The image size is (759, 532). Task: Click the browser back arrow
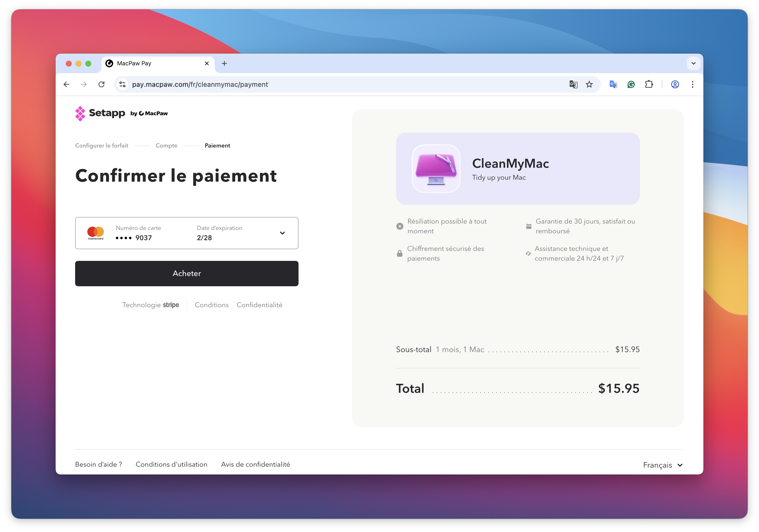(66, 84)
